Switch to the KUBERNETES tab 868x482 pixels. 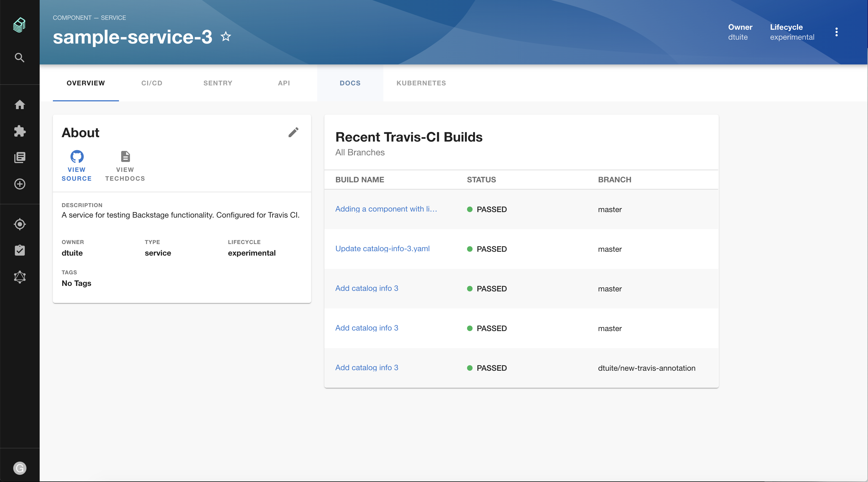421,83
